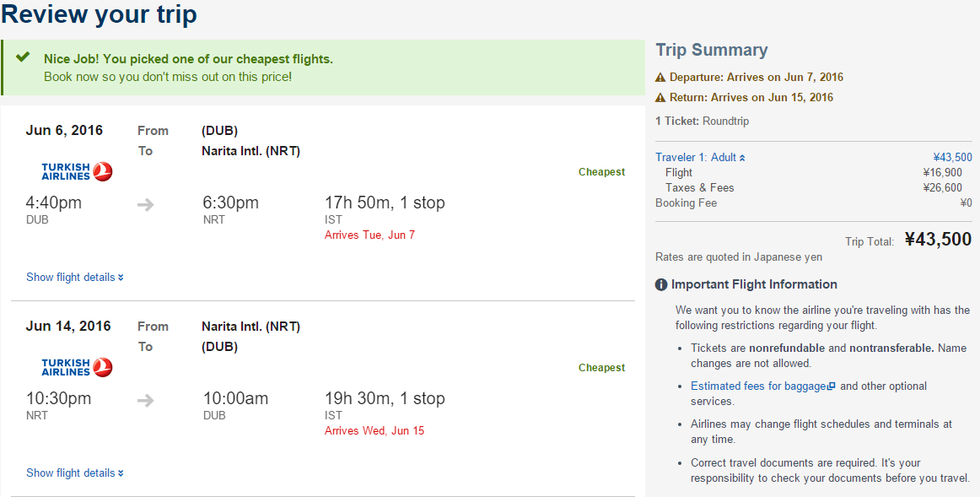Collapse the Traveler 1: Adult breakdown

coord(701,158)
